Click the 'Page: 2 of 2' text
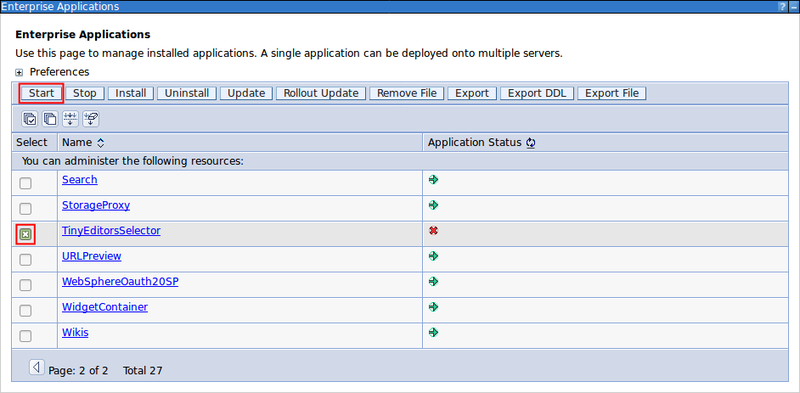The height and width of the screenshot is (393, 800). coord(78,371)
